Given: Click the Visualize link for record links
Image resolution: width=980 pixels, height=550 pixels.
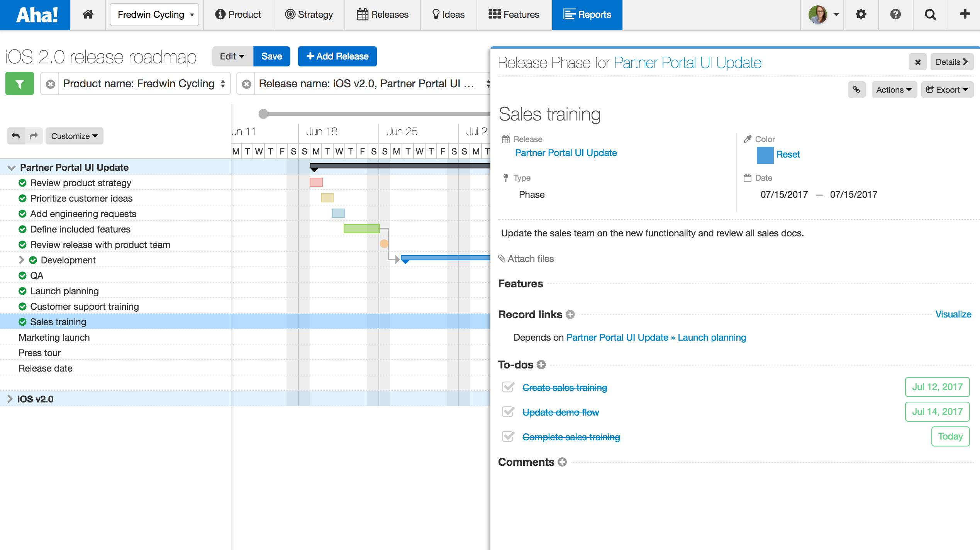Looking at the screenshot, I should pyautogui.click(x=953, y=314).
